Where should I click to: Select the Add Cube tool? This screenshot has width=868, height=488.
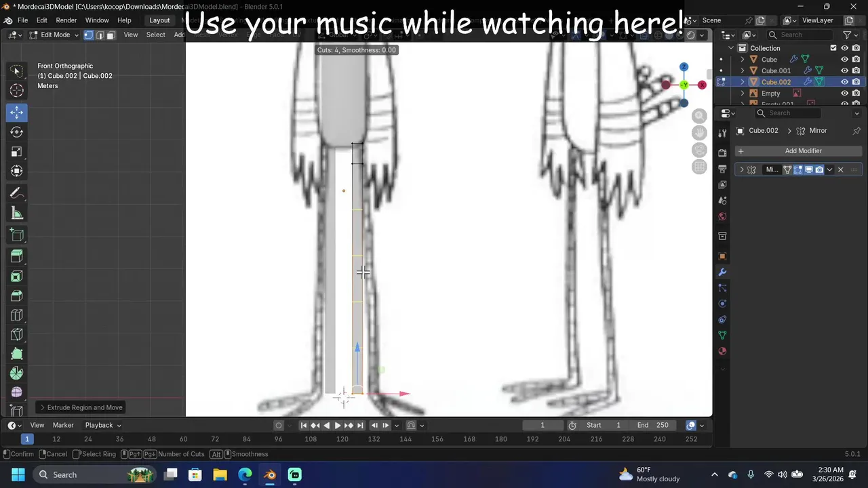(x=17, y=235)
